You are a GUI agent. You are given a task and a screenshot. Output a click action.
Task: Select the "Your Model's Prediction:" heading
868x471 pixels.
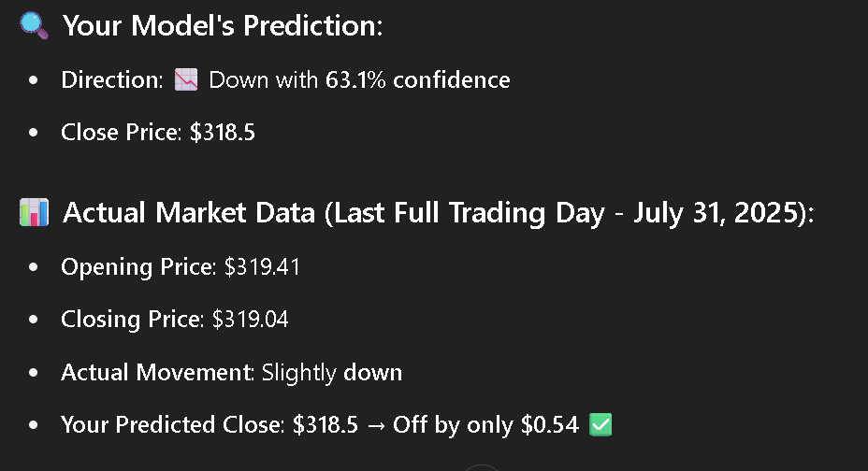tap(223, 25)
